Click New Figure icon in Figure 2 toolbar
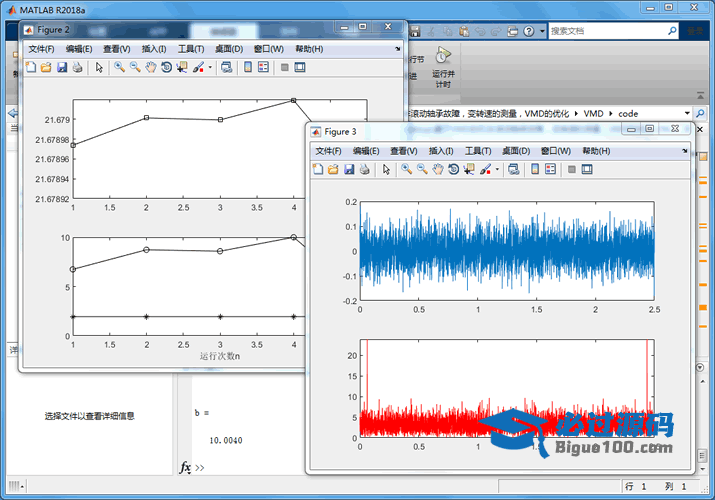Screen dimensions: 715x500 tap(31, 67)
